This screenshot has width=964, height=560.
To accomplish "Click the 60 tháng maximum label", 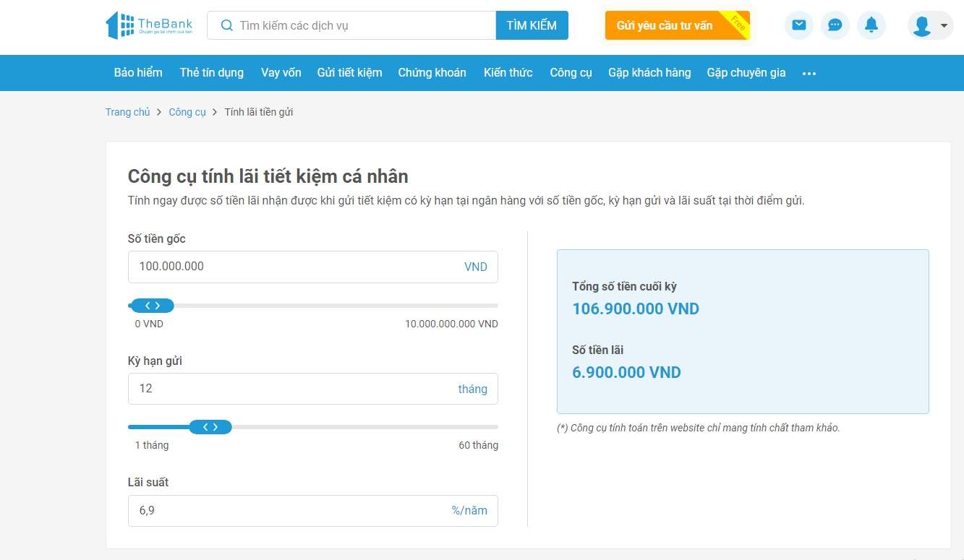I will tap(478, 445).
